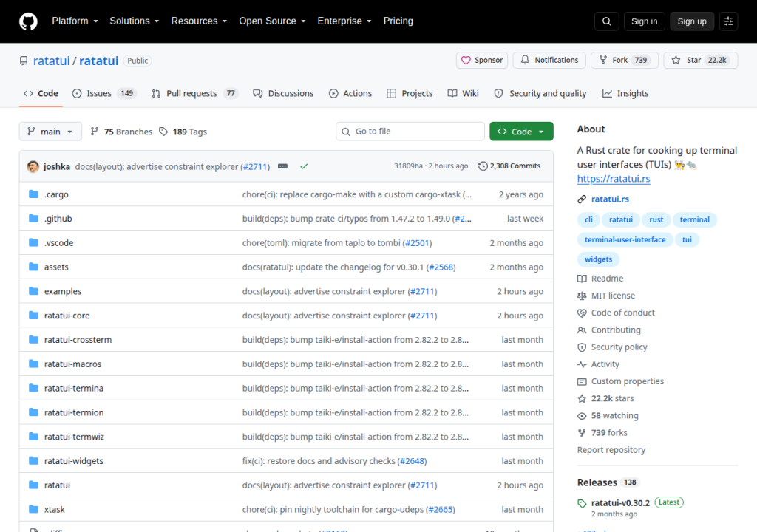Focus the Go to file search field
Viewport: 757px width, 532px height.
(x=410, y=132)
